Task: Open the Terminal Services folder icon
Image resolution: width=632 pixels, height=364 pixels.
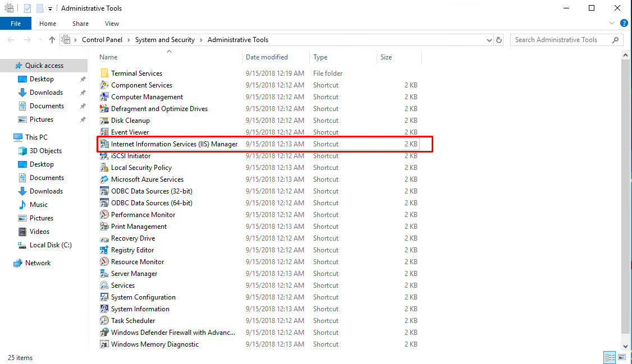Action: (104, 73)
